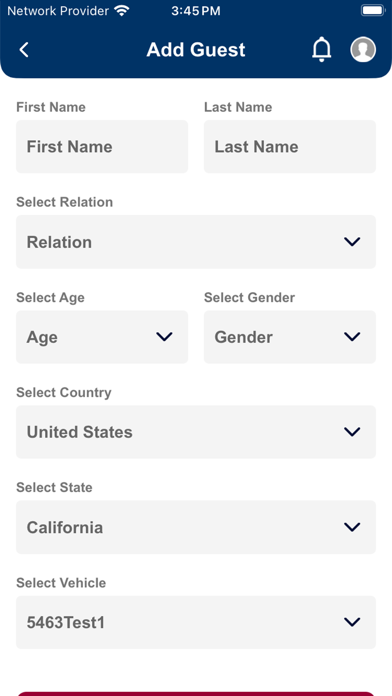Tap the Wi-Fi status icon
The width and height of the screenshot is (392, 696).
click(x=121, y=11)
